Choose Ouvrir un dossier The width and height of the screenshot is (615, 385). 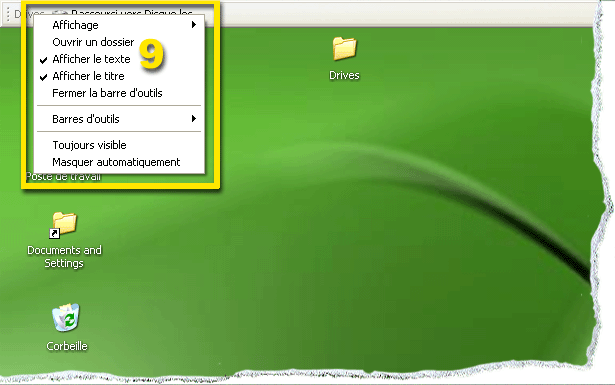119,42
